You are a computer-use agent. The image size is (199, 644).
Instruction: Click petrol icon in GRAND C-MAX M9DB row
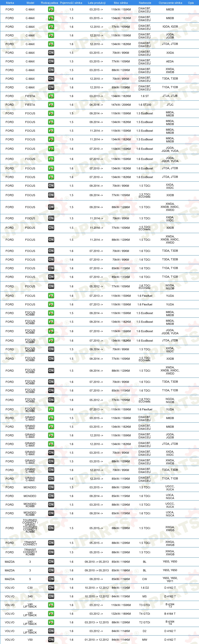(51, 427)
